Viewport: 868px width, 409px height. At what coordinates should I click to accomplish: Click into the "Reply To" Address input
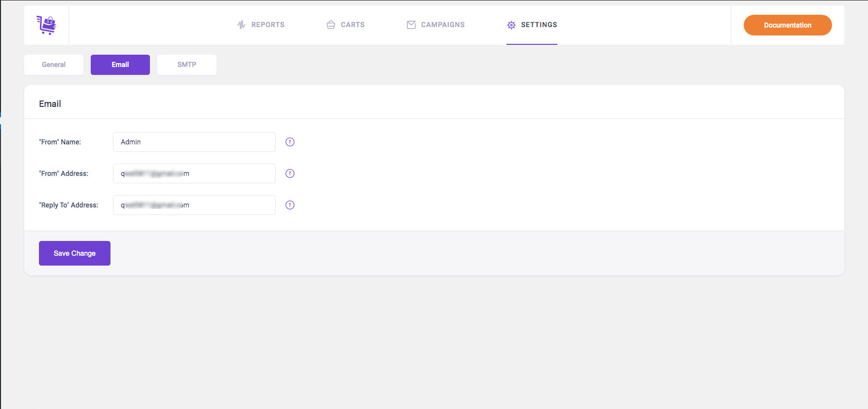(194, 205)
